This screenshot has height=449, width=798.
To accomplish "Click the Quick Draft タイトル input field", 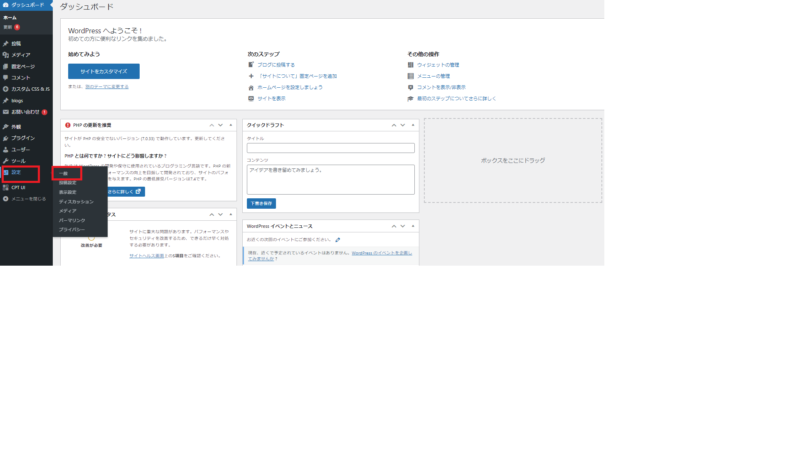I will 330,148.
